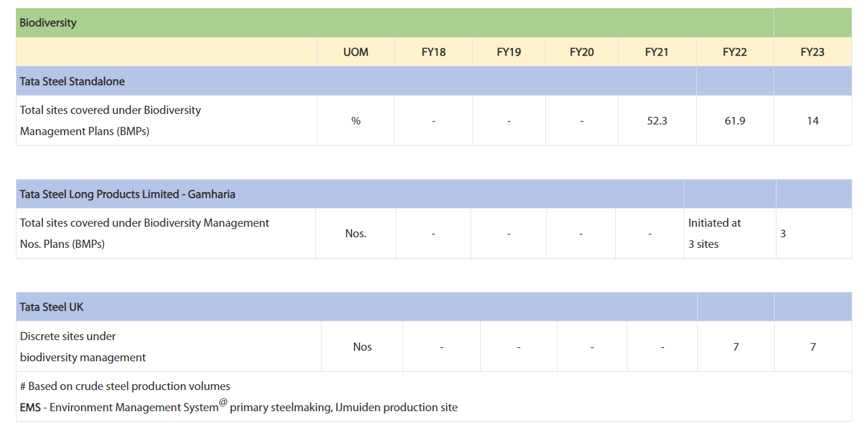Select the UOM column header
Viewport: 868px width, 430px height.
[356, 52]
